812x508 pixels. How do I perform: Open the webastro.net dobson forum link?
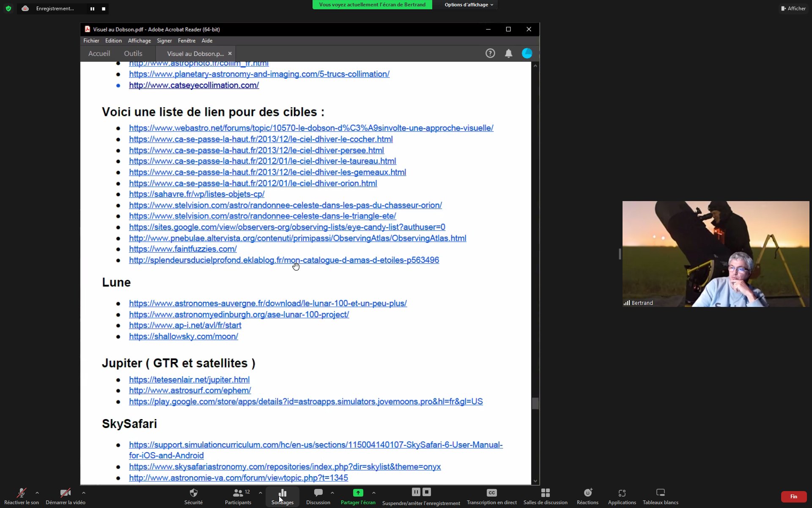click(x=311, y=128)
